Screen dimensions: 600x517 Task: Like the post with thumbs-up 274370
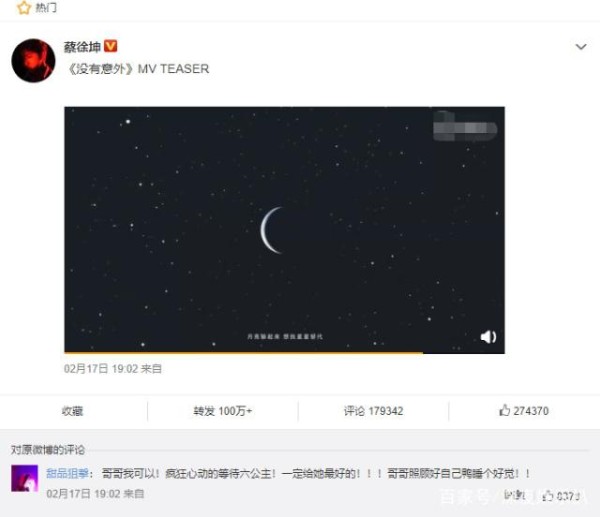point(523,411)
